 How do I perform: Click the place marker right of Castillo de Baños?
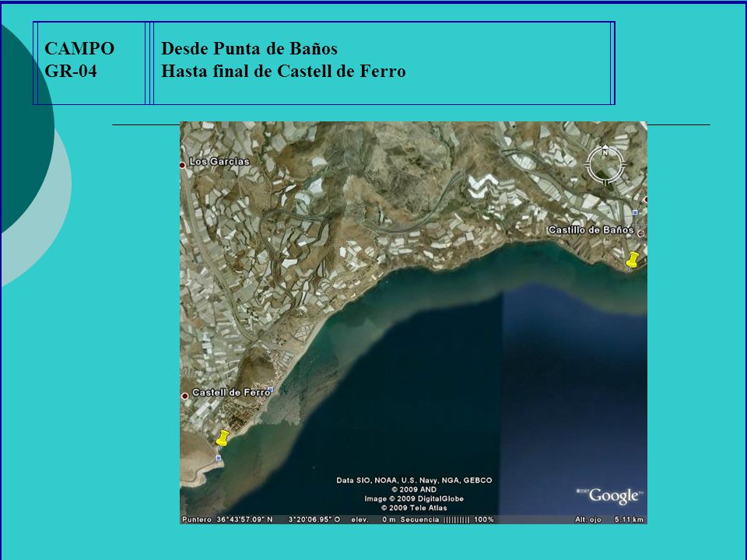tap(640, 233)
